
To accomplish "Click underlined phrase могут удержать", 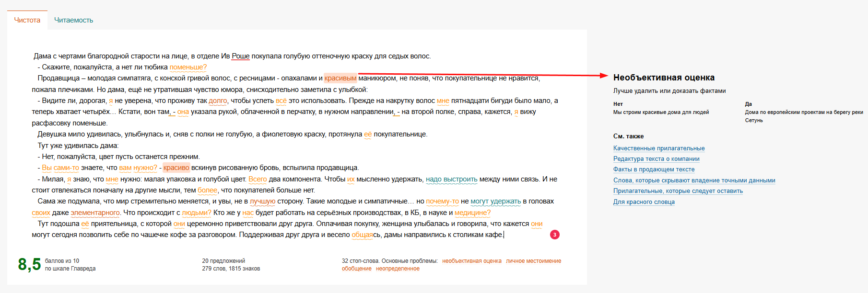I will click(496, 201).
